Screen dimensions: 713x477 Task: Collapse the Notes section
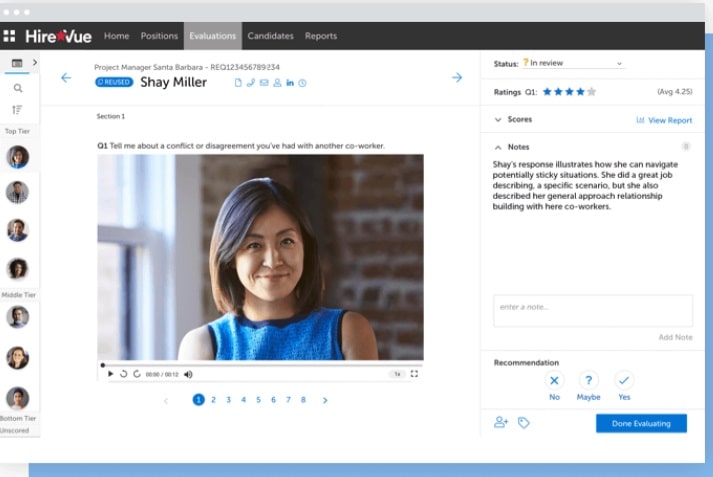pyautogui.click(x=498, y=147)
